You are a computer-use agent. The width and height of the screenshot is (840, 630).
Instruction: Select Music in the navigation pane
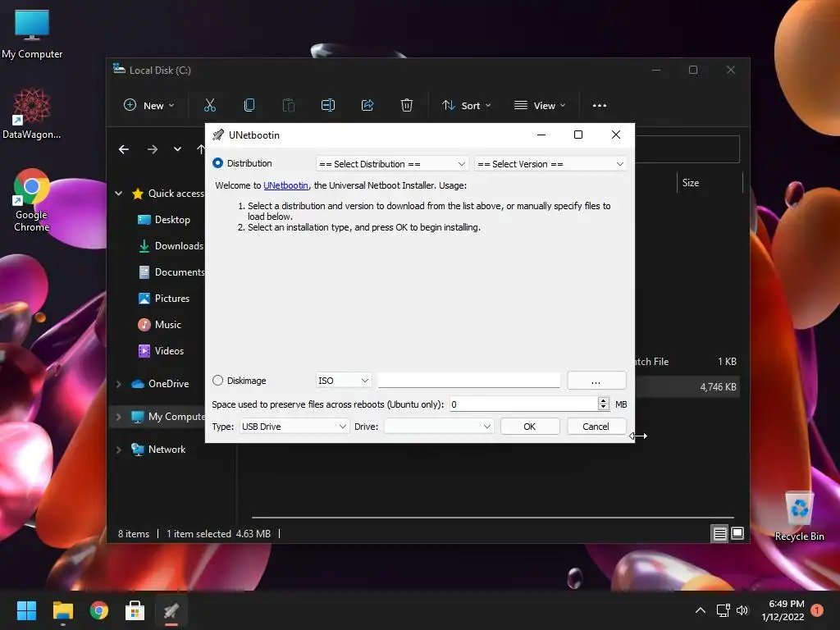(x=160, y=325)
